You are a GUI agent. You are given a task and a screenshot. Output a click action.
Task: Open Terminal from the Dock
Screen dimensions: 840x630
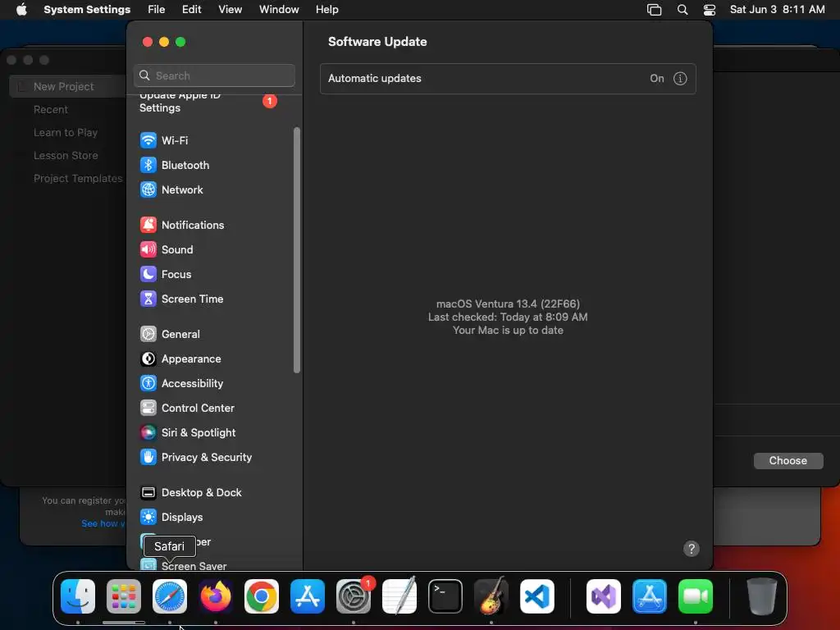445,596
